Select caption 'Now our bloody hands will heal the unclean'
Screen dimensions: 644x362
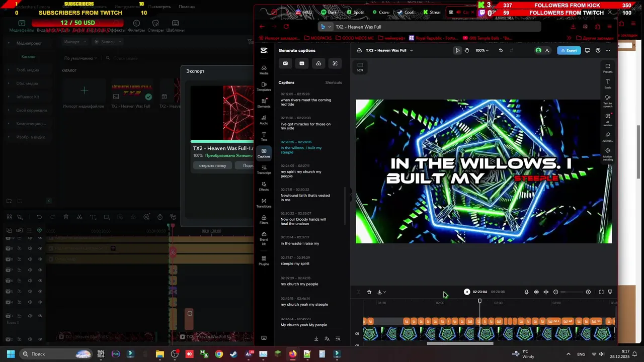[303, 221]
